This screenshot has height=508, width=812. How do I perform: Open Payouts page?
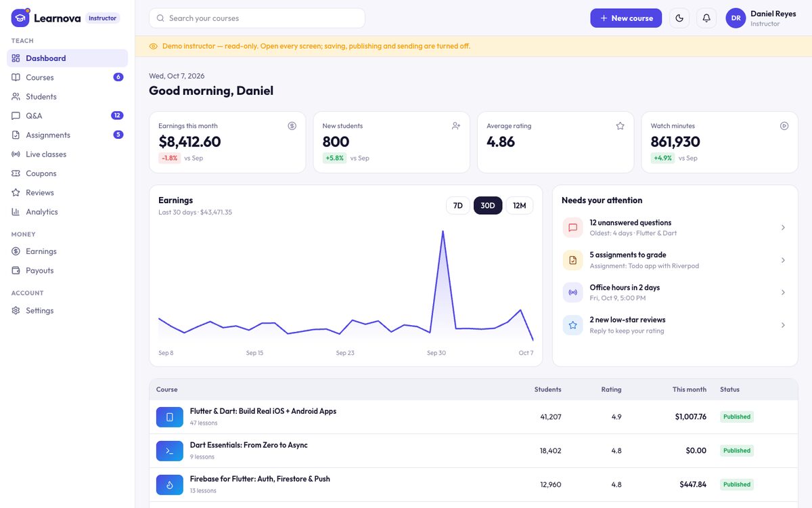tap(67, 270)
